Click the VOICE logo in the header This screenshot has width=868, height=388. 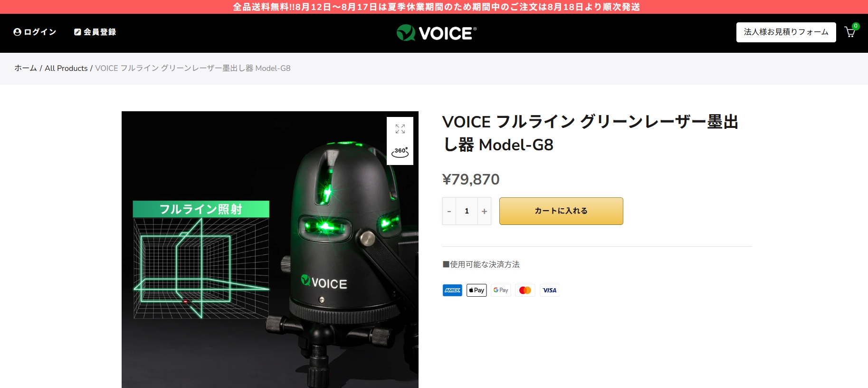click(437, 33)
